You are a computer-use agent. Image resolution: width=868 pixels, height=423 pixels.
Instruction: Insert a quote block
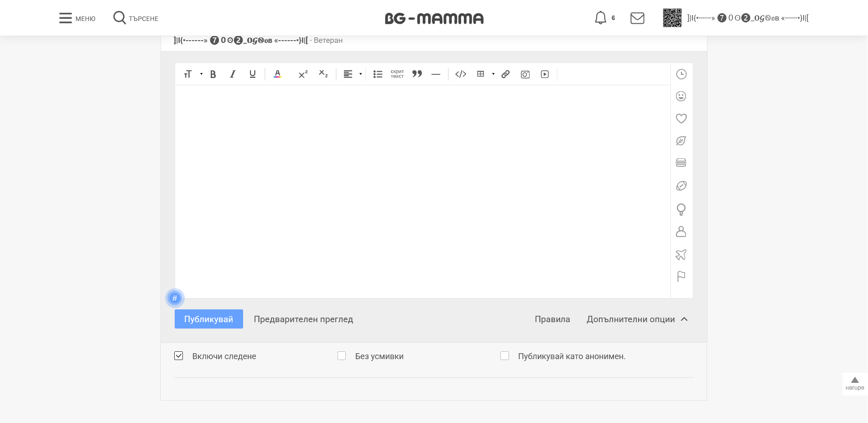417,74
